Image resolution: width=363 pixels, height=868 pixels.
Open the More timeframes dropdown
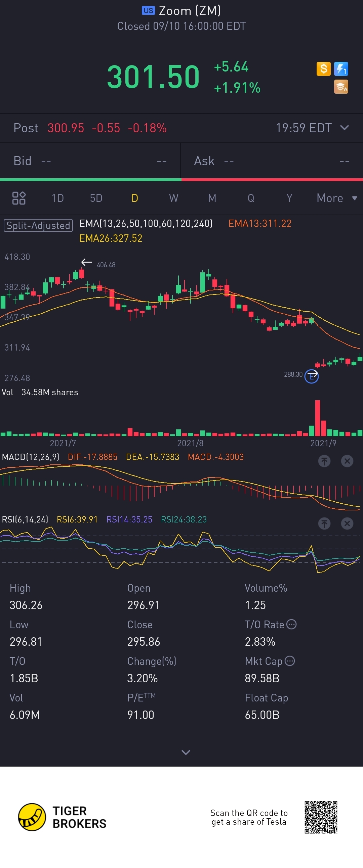pos(336,198)
